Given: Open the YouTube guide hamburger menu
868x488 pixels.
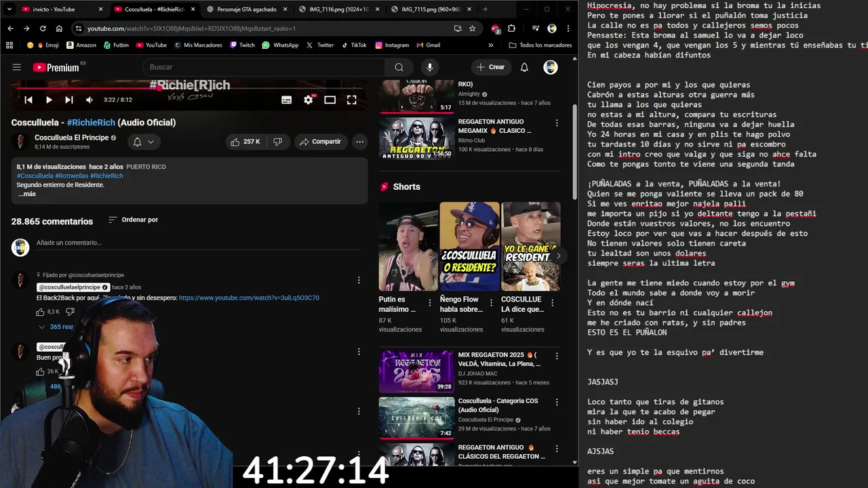Looking at the screenshot, I should point(17,67).
